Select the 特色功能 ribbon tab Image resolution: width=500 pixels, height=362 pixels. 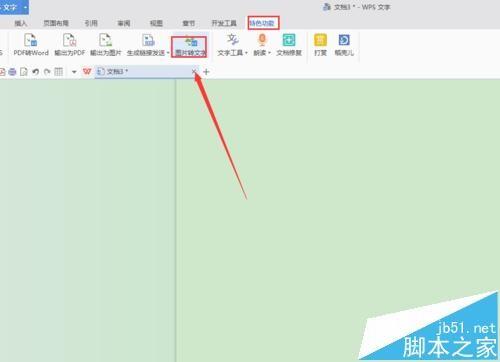pyautogui.click(x=263, y=23)
